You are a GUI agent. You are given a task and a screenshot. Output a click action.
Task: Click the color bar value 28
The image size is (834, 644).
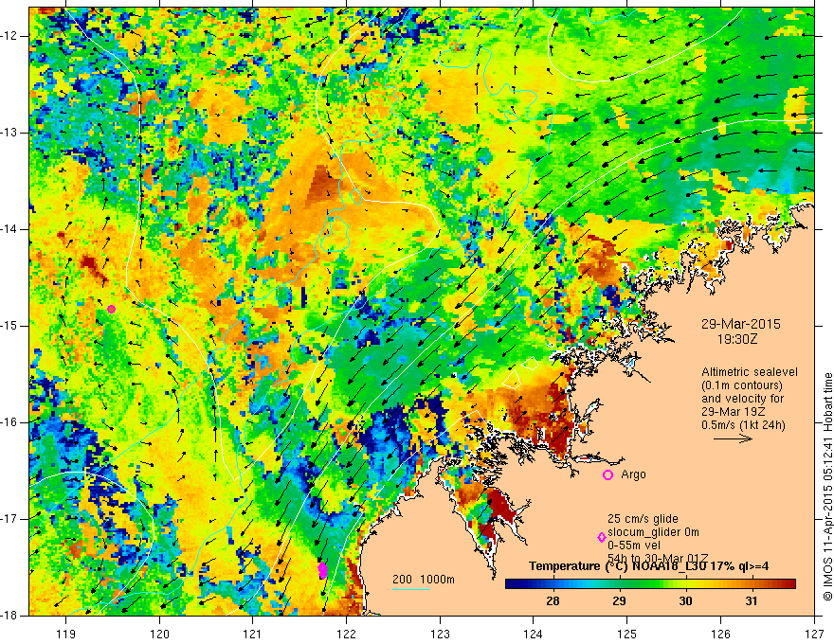point(553,601)
